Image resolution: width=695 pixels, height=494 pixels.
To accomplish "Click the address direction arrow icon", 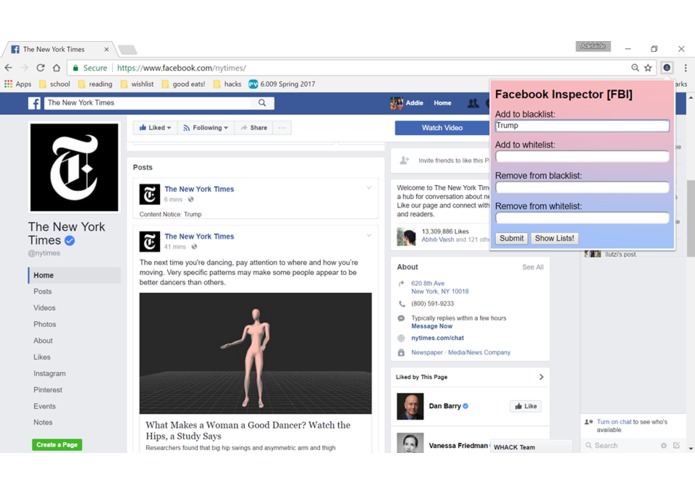I will pos(402,284).
